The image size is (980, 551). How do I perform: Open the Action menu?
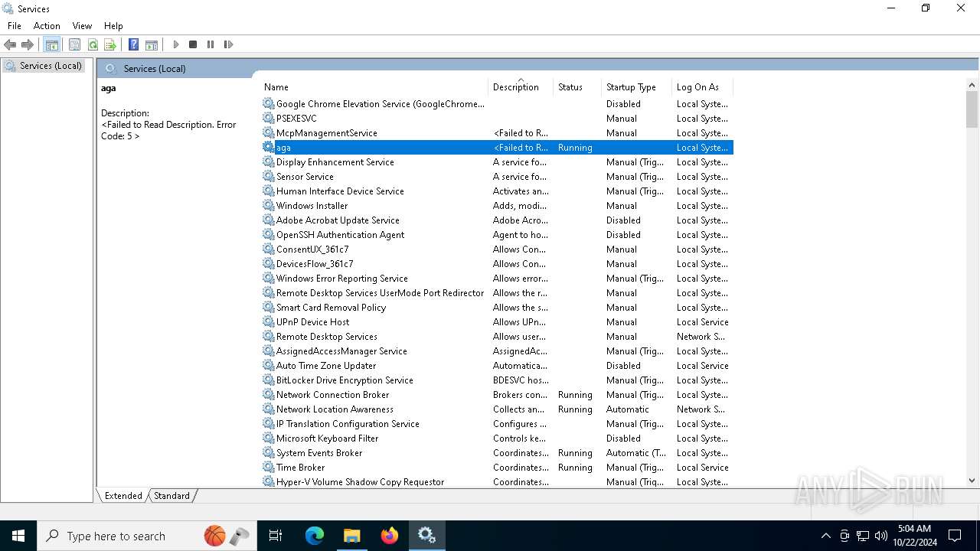[47, 25]
